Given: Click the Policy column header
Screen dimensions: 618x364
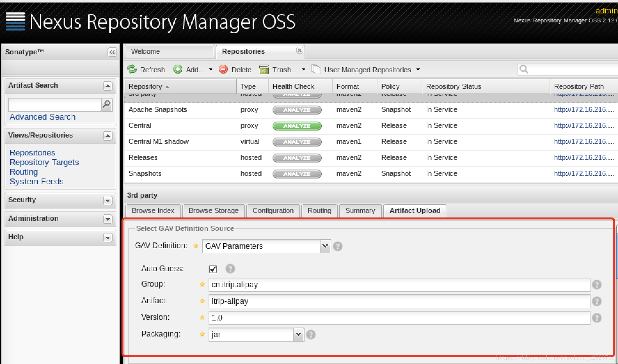Looking at the screenshot, I should click(400, 86).
